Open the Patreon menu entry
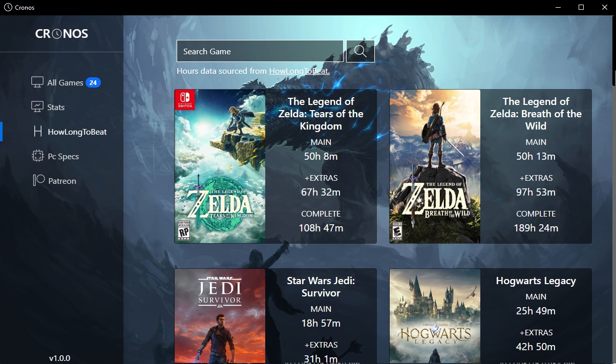Viewport: 616px width, 364px height. click(x=62, y=181)
